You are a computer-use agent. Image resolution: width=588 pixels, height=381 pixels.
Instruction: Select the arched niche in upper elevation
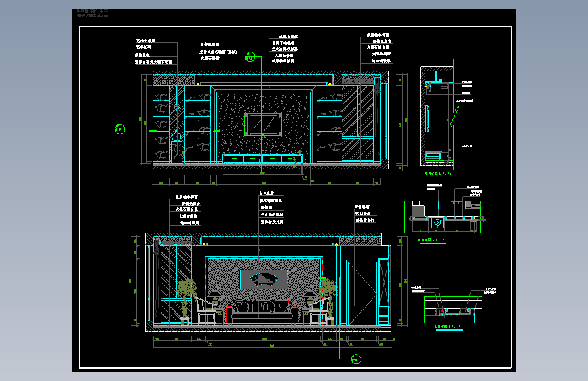[176, 146]
